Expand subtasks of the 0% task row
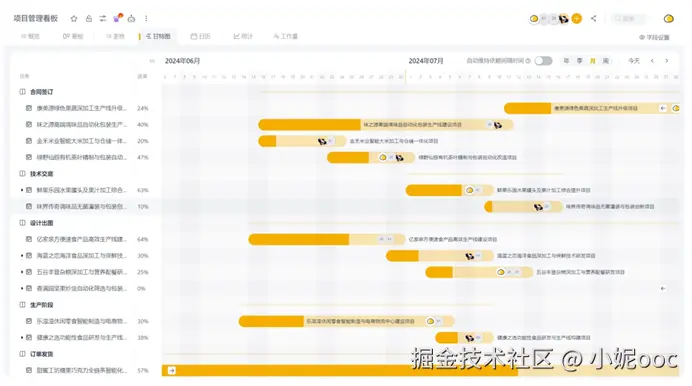 (22, 289)
